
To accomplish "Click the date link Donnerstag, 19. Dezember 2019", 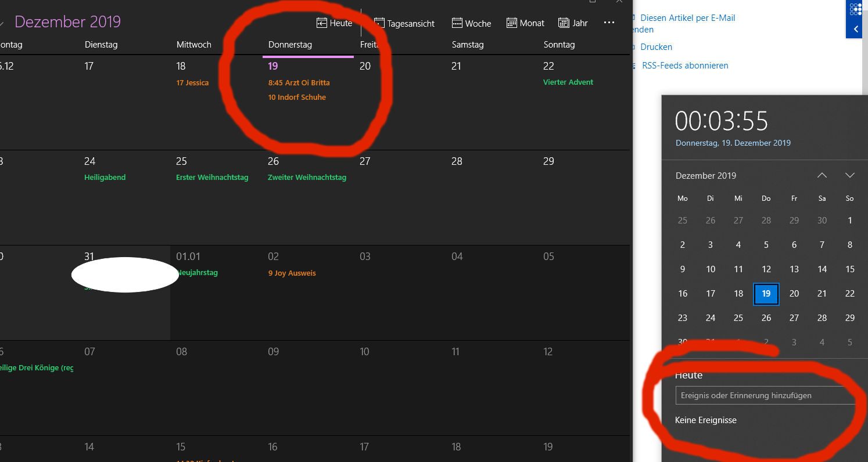I will point(733,143).
